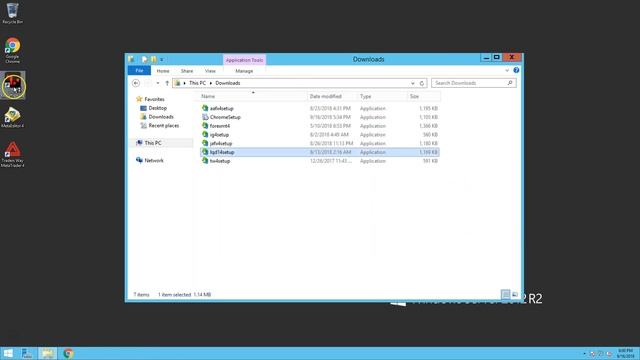The image size is (640, 360).
Task: Open the recent locations dropdown arrow
Action: tap(158, 83)
